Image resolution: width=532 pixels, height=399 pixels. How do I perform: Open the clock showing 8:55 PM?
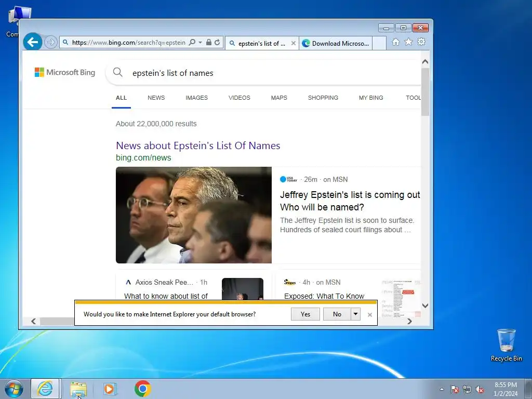coord(506,389)
